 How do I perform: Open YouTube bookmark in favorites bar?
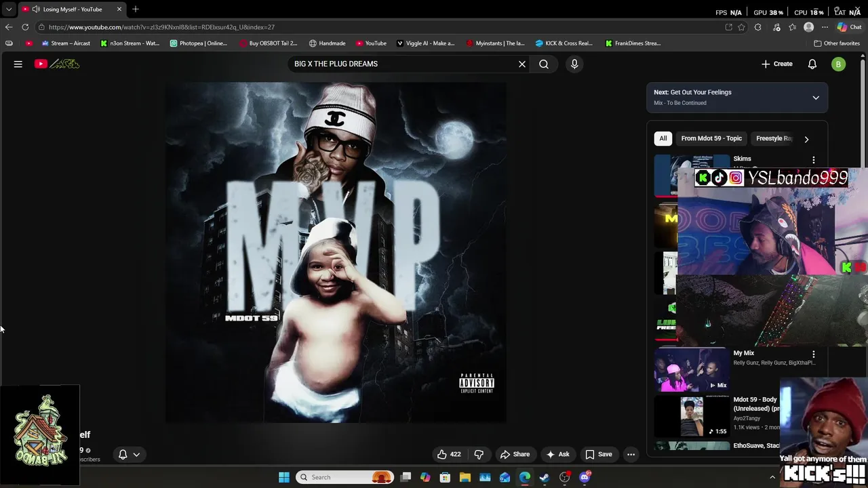coord(371,43)
